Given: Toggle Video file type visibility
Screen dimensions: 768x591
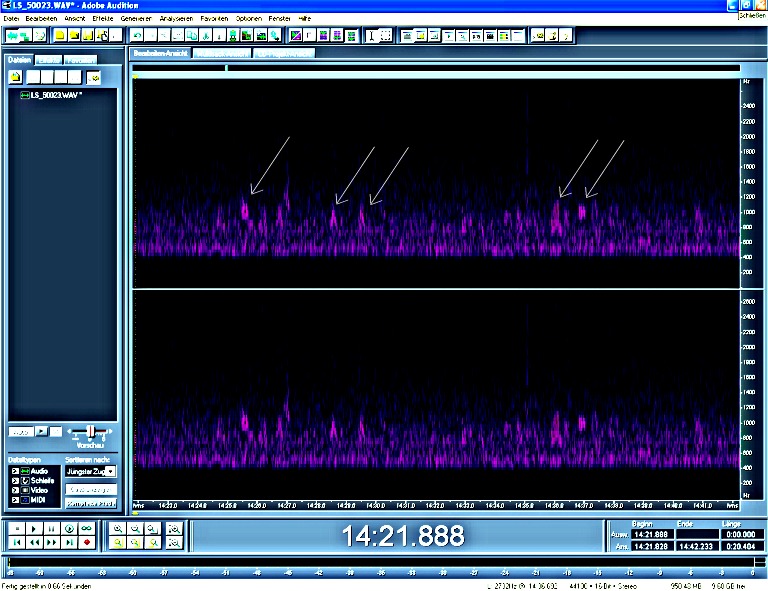Looking at the screenshot, I should pyautogui.click(x=15, y=490).
